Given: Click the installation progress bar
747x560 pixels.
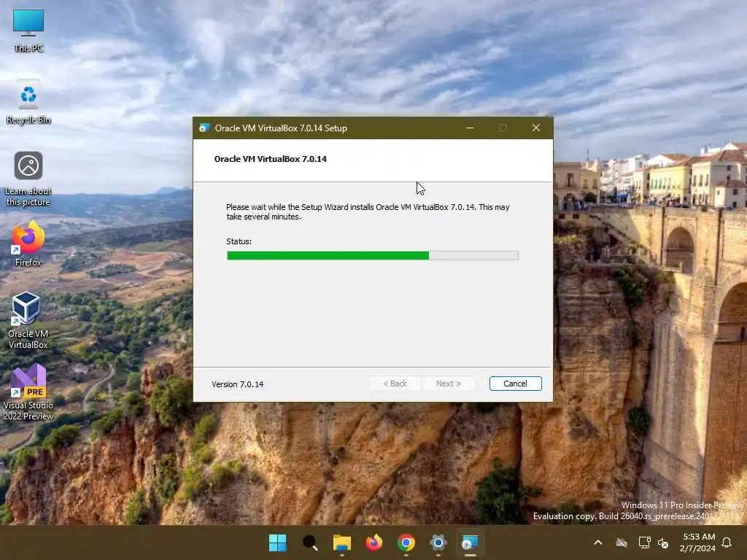Looking at the screenshot, I should pyautogui.click(x=373, y=256).
